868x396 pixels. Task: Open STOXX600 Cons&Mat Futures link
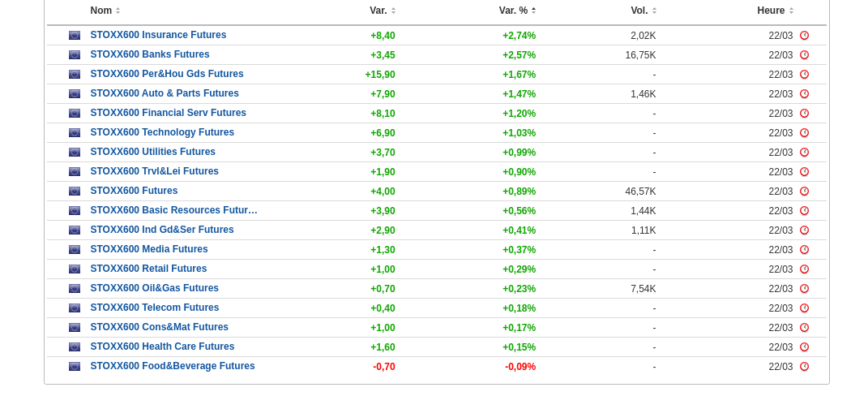(x=160, y=327)
